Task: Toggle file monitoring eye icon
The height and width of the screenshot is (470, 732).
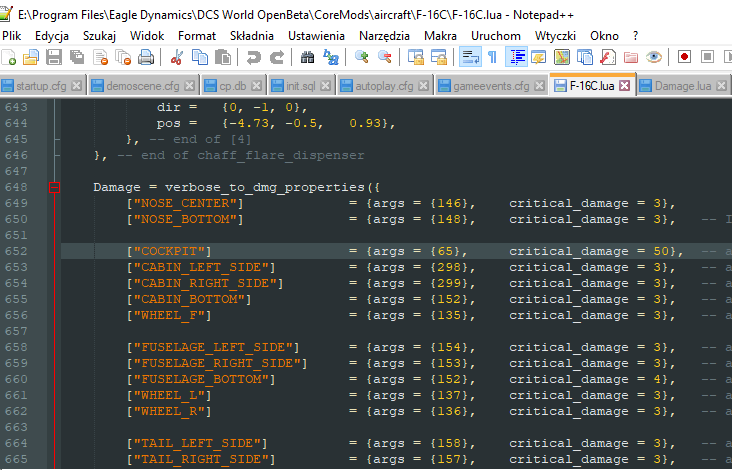Action: click(x=654, y=57)
